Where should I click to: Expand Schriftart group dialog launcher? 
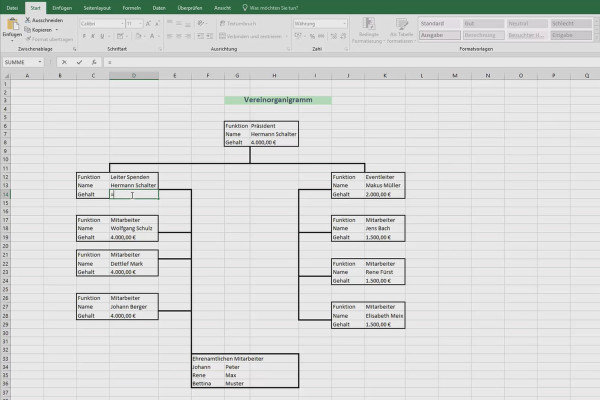(x=160, y=49)
